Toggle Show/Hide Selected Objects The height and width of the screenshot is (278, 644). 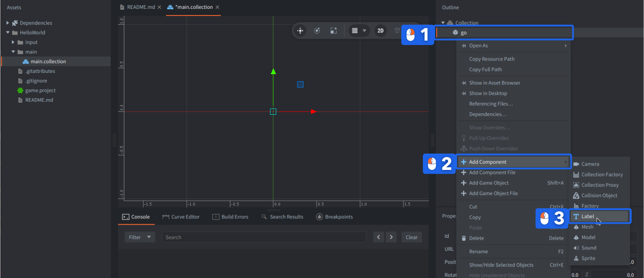coord(501,265)
